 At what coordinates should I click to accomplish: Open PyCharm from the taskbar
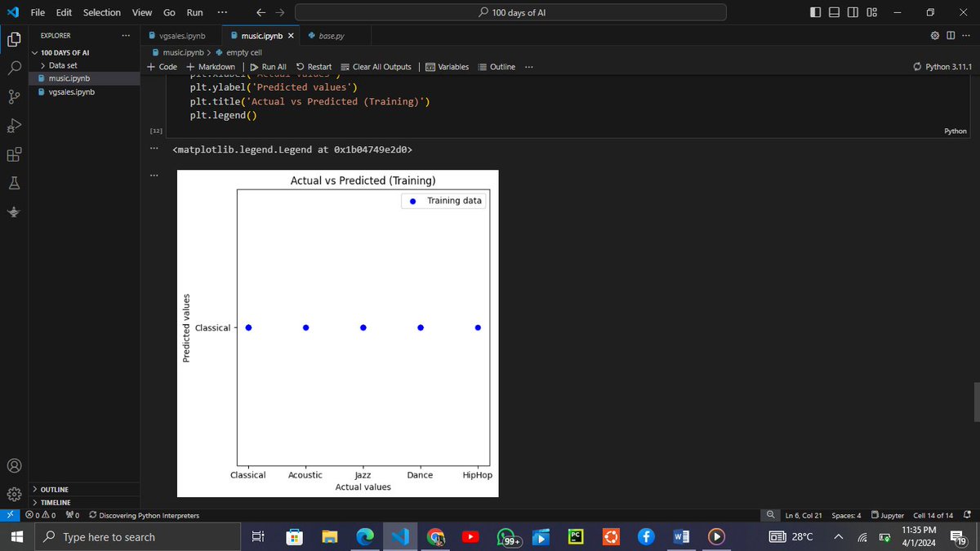[x=575, y=536]
